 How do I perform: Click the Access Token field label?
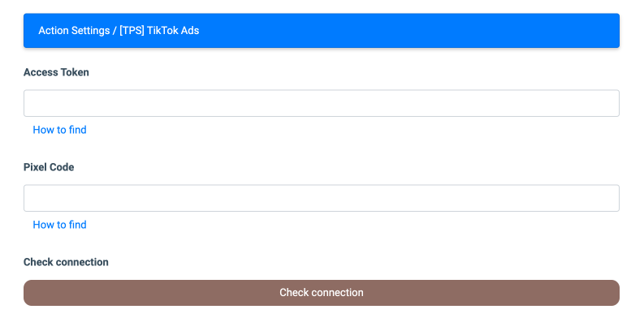[56, 72]
